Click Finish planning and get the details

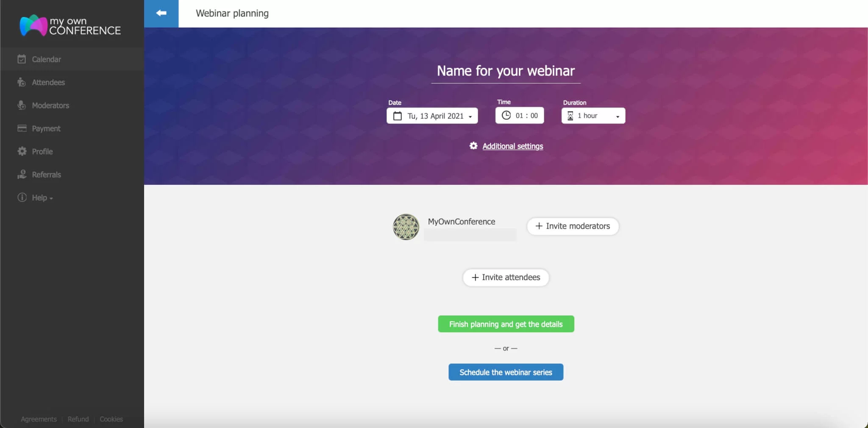point(506,323)
